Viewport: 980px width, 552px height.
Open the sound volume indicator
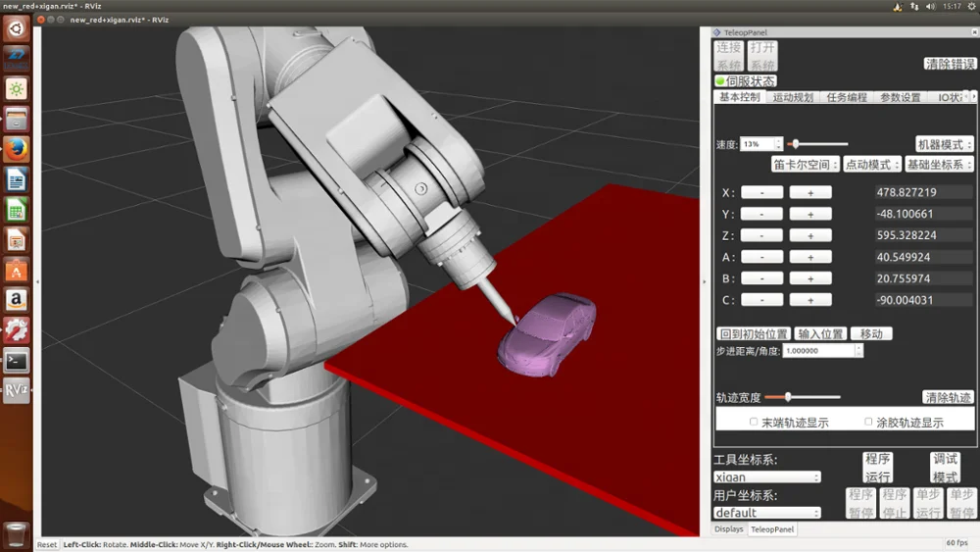[x=931, y=6]
